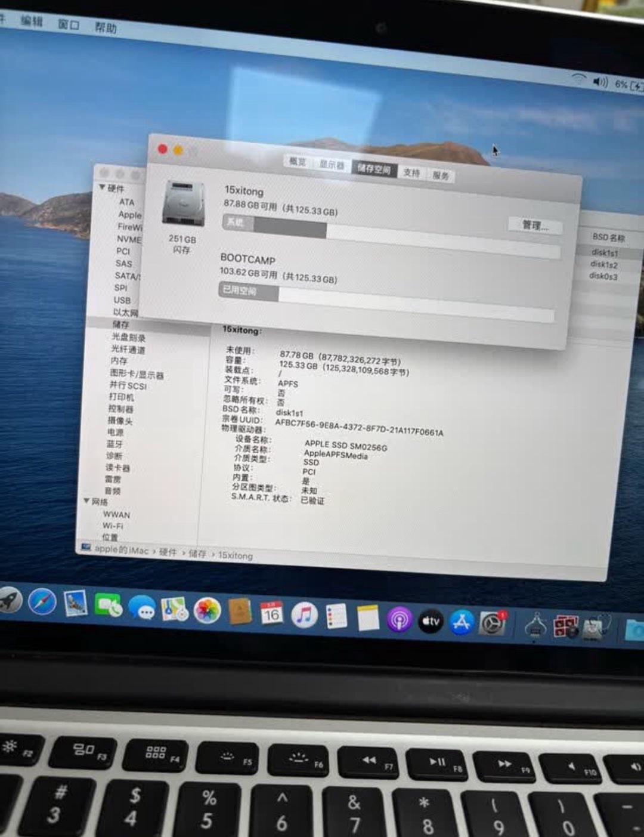Open FaceTime from the Dock
Image resolution: width=644 pixels, height=837 pixels.
pos(109,606)
